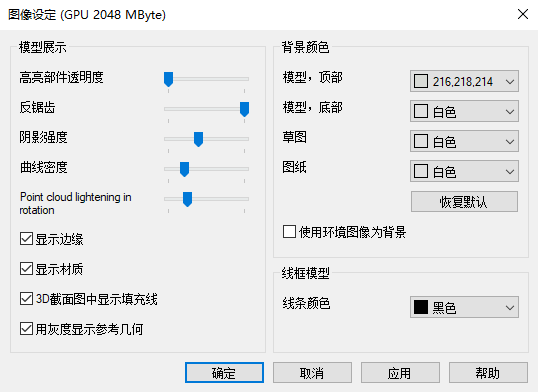Click the black 线条颜色 swatch
The height and width of the screenshot is (392, 538).
(x=421, y=307)
